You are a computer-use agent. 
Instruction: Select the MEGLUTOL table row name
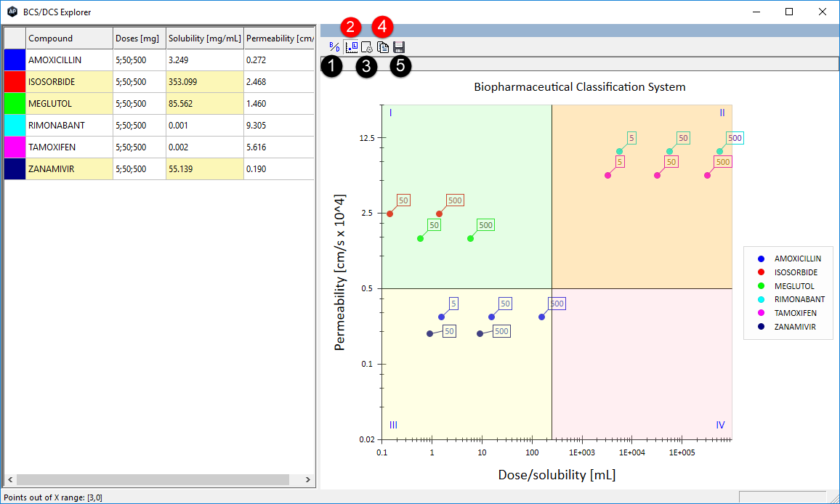click(x=69, y=103)
